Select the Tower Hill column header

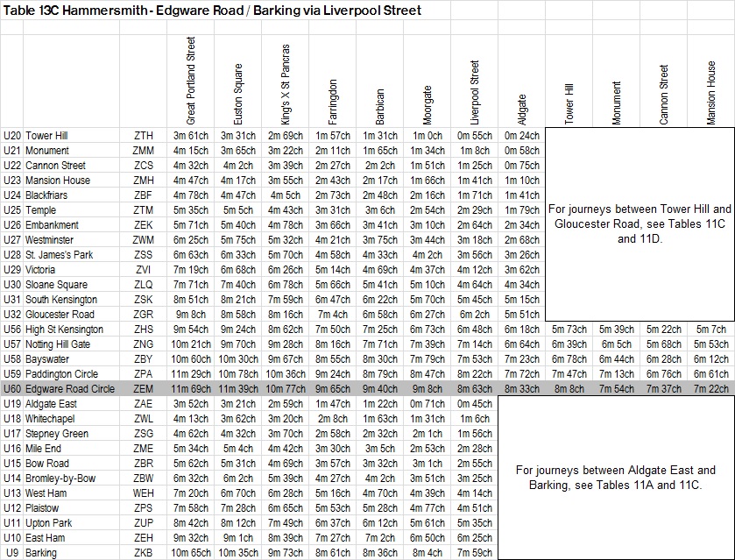click(x=569, y=104)
